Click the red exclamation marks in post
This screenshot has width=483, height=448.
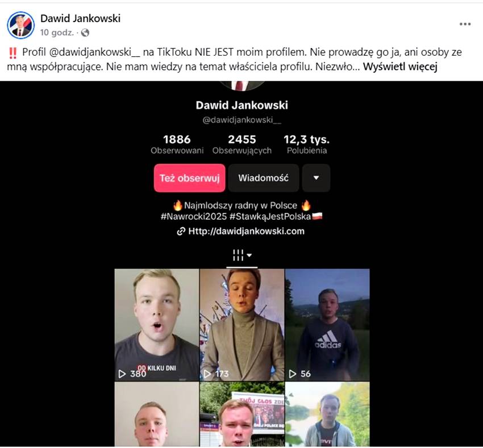click(x=13, y=53)
